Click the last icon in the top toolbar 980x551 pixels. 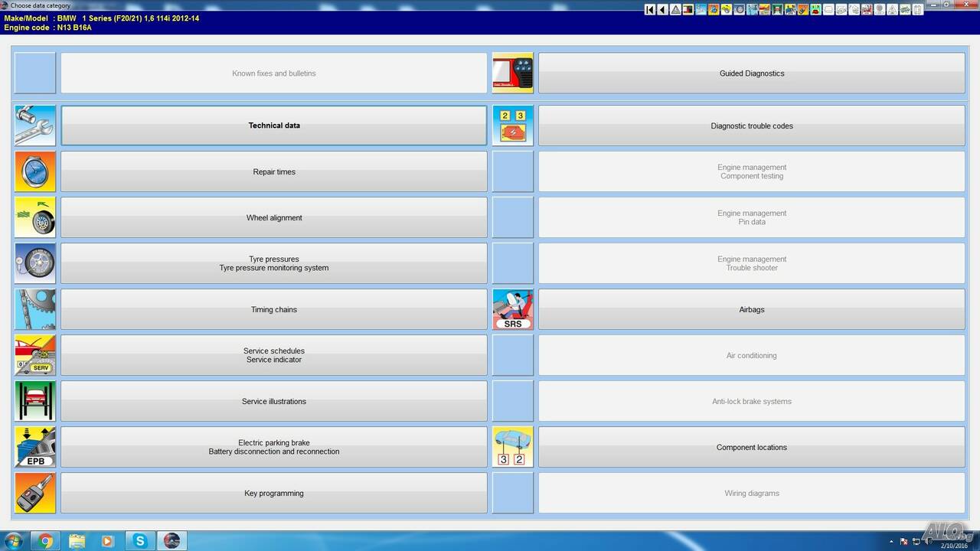point(917,10)
